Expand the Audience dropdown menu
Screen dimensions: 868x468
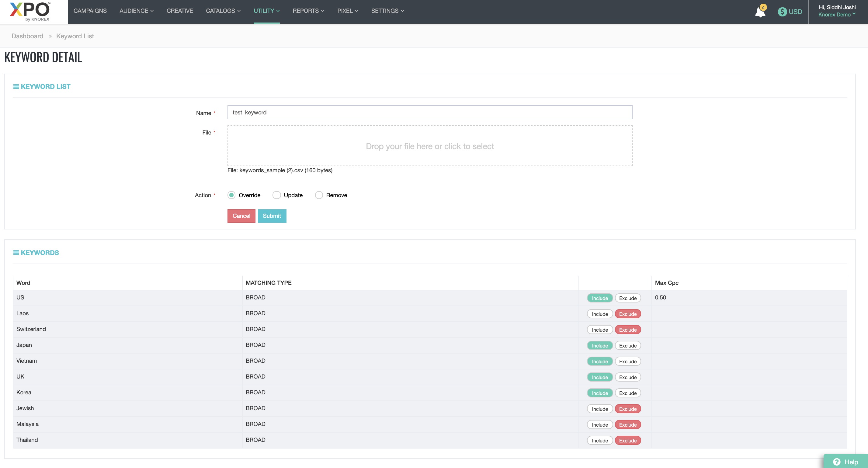click(x=137, y=11)
